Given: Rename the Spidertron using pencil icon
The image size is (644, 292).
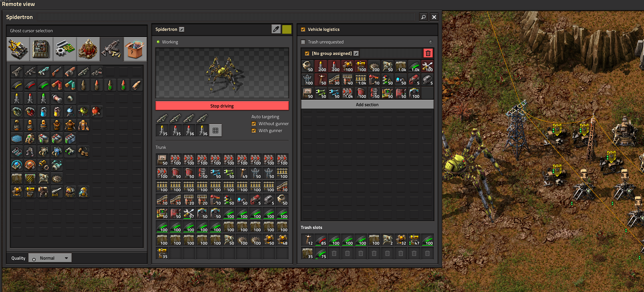Looking at the screenshot, I should (x=182, y=29).
